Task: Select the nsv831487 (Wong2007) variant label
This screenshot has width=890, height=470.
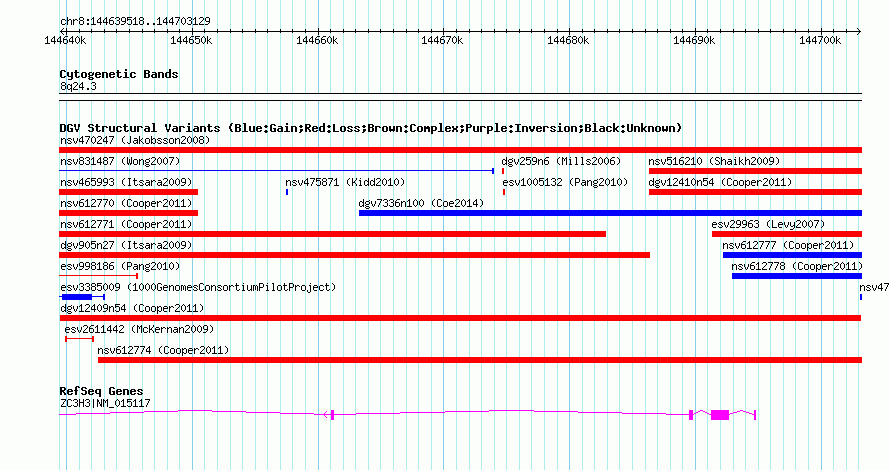Action: (x=120, y=161)
